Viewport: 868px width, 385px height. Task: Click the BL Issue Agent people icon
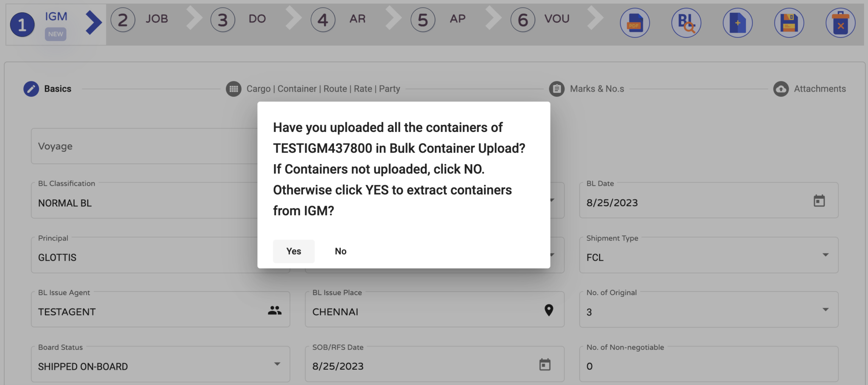coord(275,310)
